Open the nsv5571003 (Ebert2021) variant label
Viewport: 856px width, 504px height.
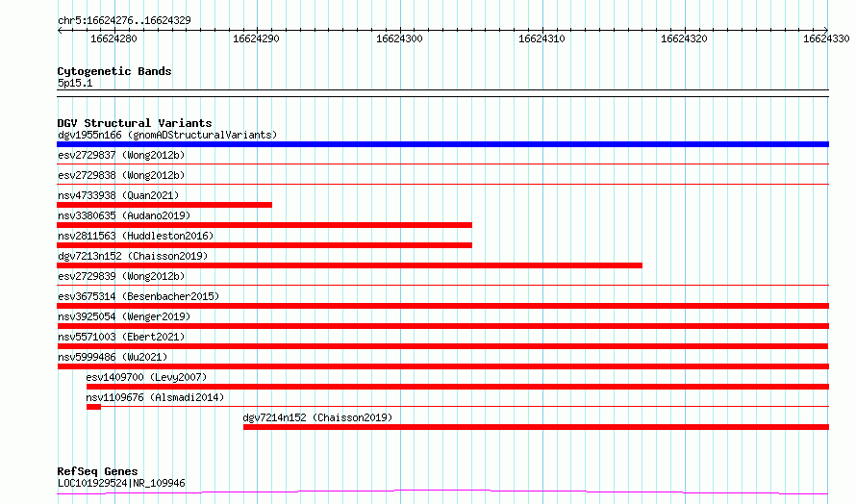pos(121,337)
